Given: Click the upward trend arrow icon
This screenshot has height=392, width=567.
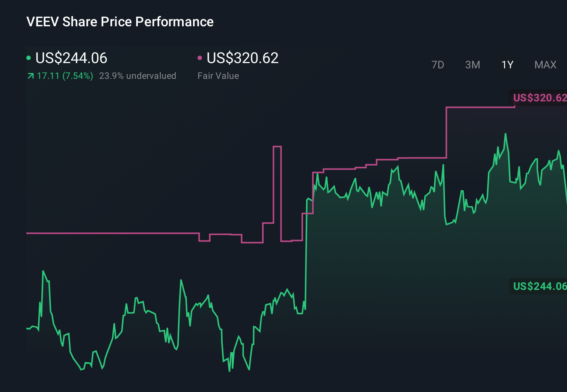Looking at the screenshot, I should 30,75.
